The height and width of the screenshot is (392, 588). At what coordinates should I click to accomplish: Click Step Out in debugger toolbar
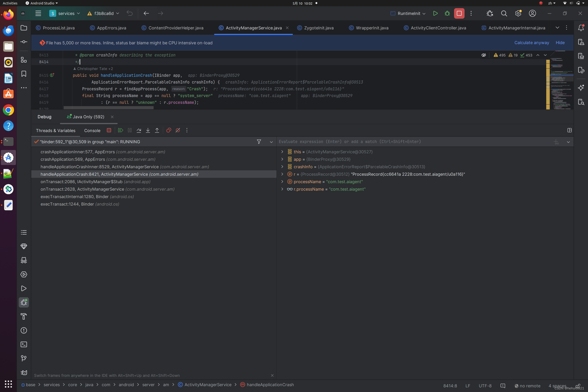pyautogui.click(x=157, y=130)
